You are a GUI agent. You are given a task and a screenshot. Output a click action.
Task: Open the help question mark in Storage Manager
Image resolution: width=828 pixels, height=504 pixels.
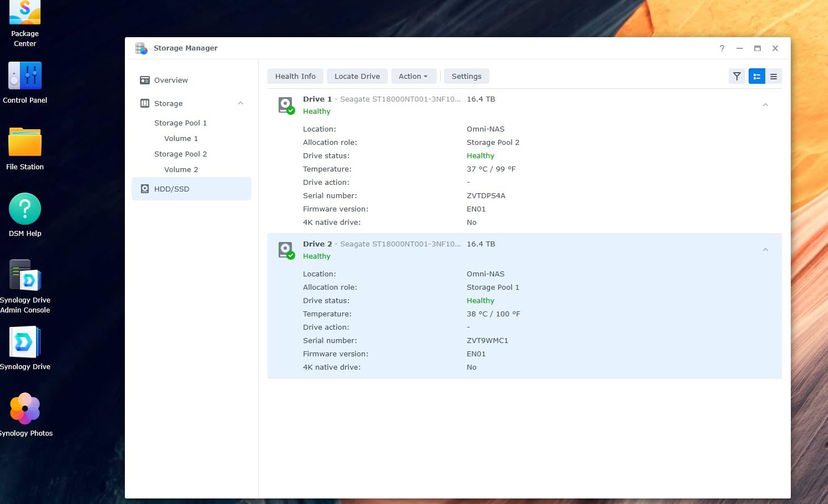[722, 48]
